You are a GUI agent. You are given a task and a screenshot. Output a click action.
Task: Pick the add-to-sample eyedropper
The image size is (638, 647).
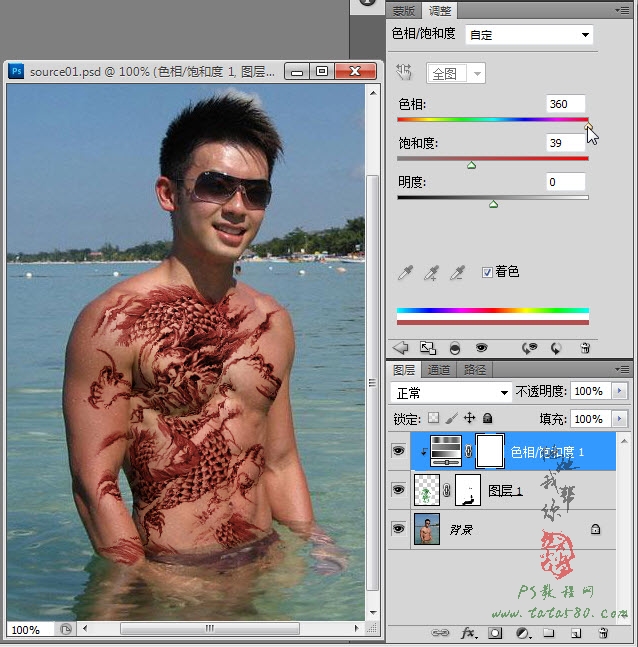(x=432, y=272)
